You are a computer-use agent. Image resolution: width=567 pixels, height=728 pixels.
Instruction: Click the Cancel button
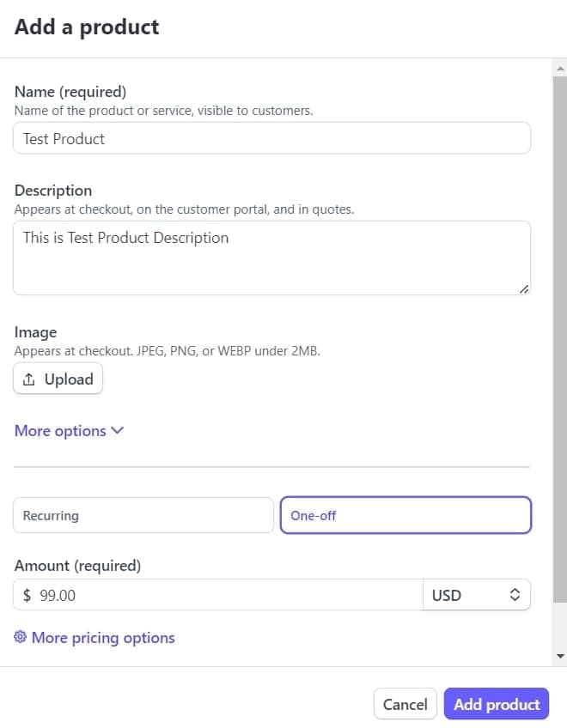(405, 704)
